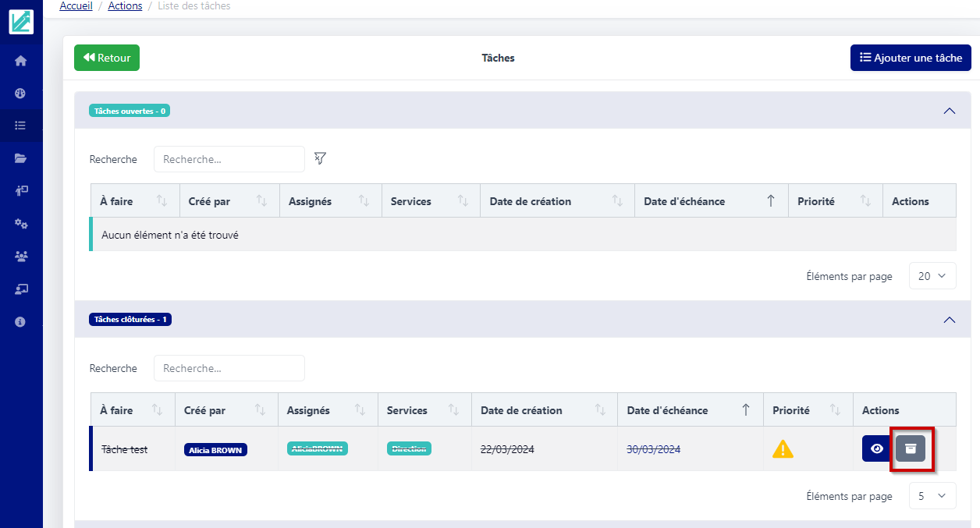Archive the closed task 'Tâche test'
Viewport: 980px width, 528px height.
click(911, 448)
